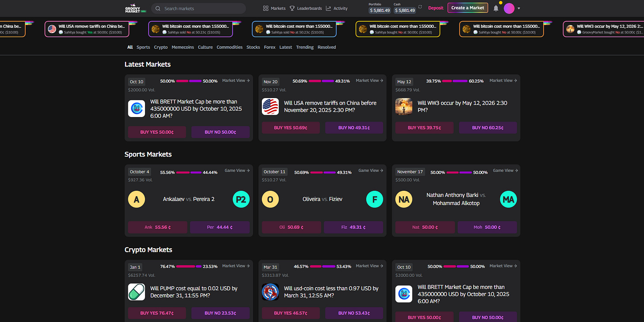The image size is (644, 322).
Task: Click the Create a Market button
Action: pyautogui.click(x=468, y=8)
